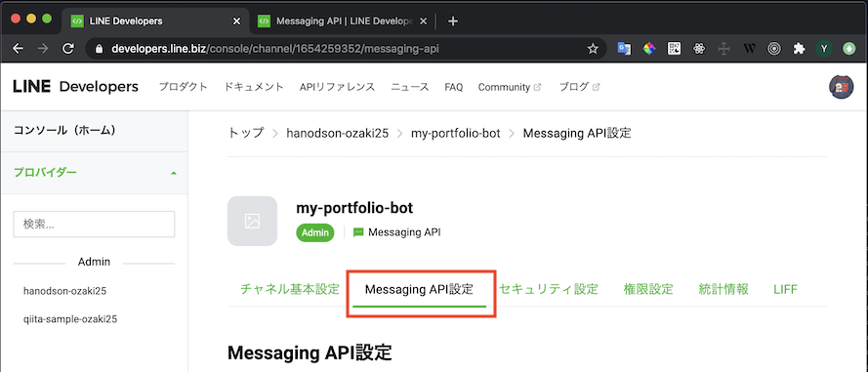
Task: Select provider hanodson-ozaki25 in sidebar
Action: 64,291
